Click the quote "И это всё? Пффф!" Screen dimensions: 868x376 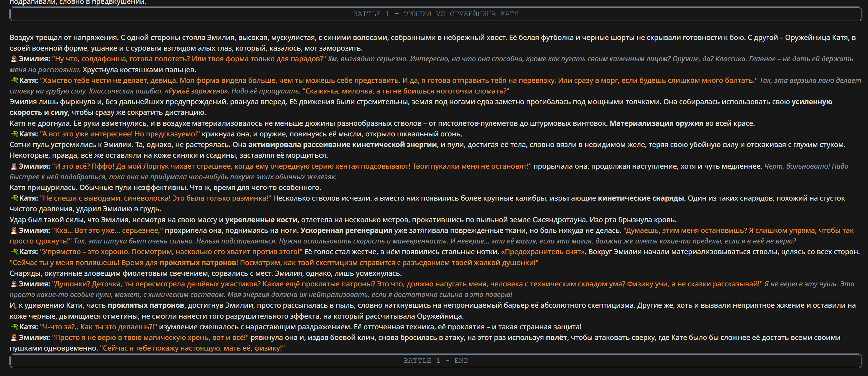click(83, 166)
